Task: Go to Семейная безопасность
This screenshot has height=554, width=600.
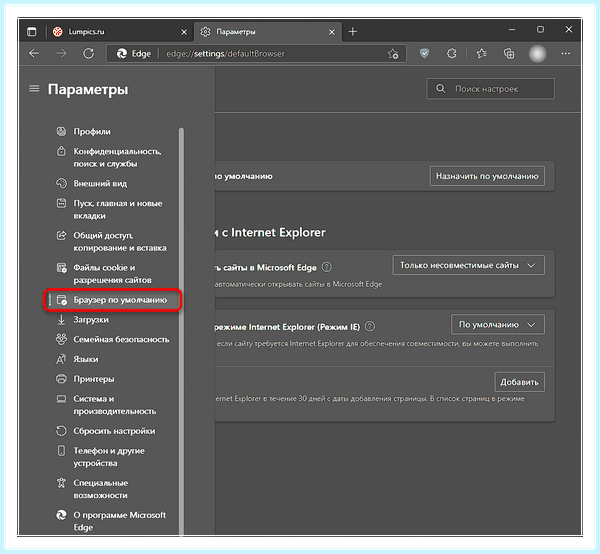Action: (112, 339)
